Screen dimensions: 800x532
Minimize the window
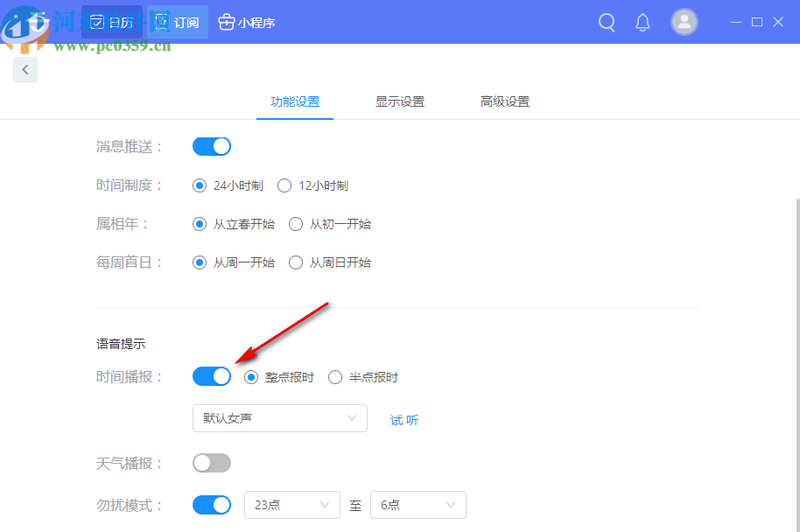[736, 22]
